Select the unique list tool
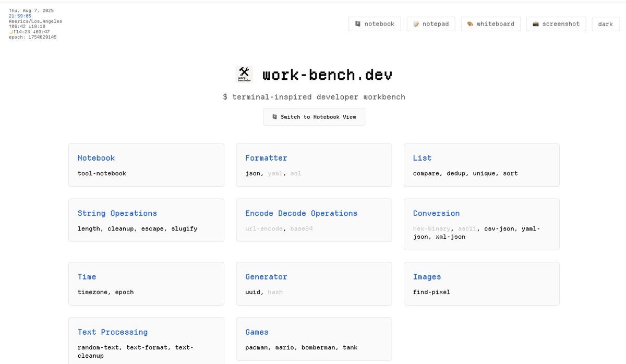 484,173
